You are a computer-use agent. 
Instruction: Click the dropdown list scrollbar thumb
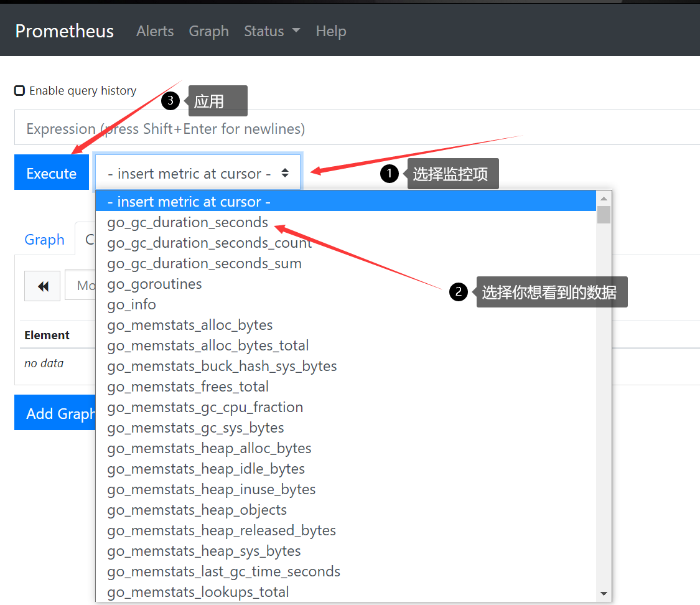[x=604, y=215]
